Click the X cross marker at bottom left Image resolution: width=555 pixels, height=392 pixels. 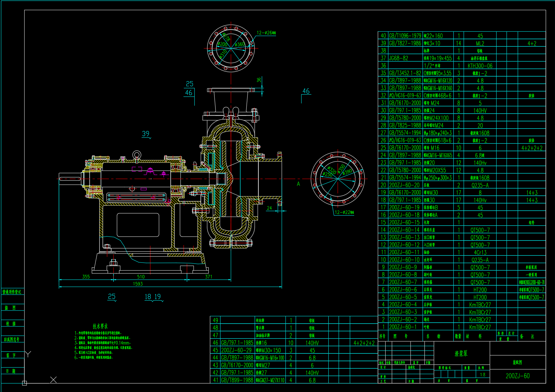[54, 380]
